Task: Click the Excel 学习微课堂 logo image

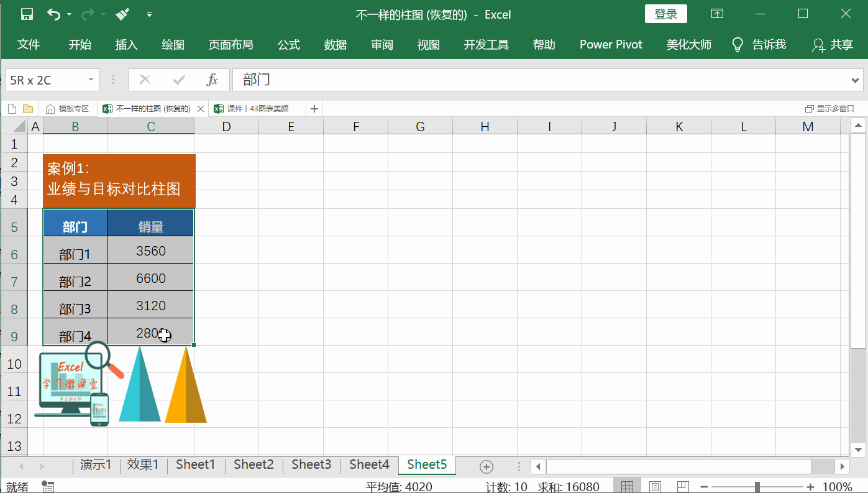Action: 78,384
